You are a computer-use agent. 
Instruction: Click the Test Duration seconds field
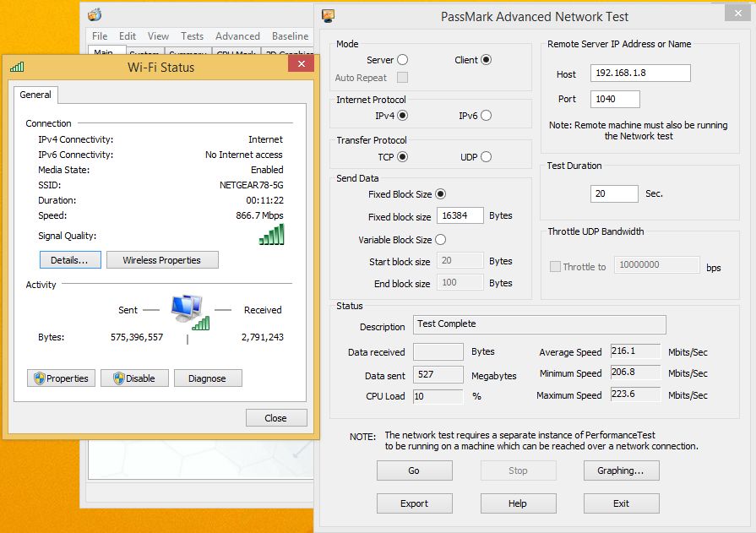[x=614, y=193]
